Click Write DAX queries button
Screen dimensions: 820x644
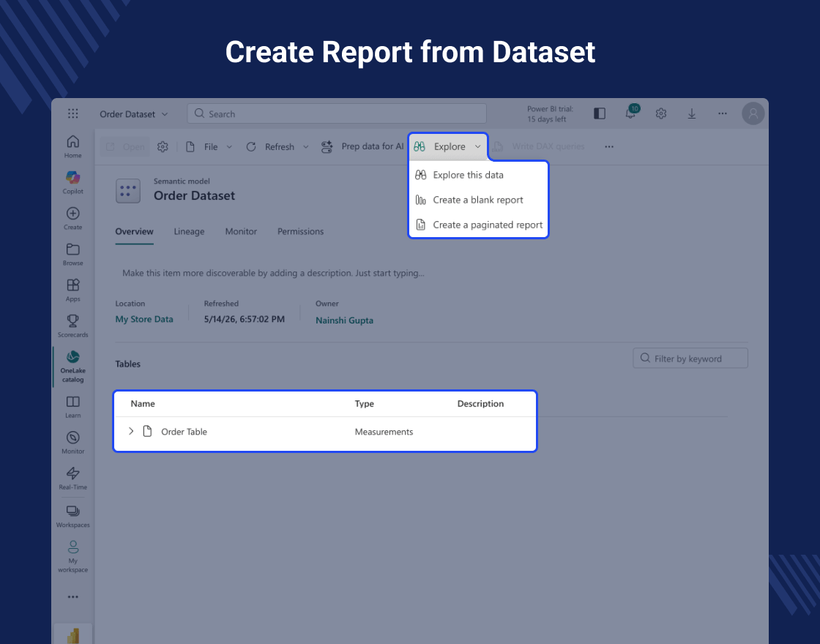coord(539,147)
